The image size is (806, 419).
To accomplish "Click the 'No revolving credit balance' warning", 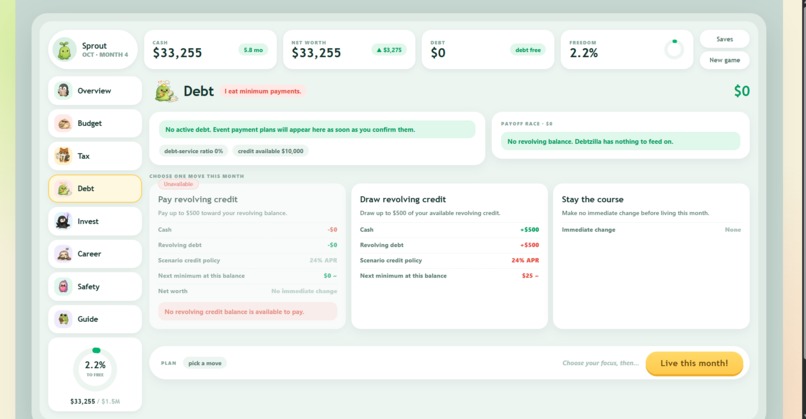I will coord(247,312).
